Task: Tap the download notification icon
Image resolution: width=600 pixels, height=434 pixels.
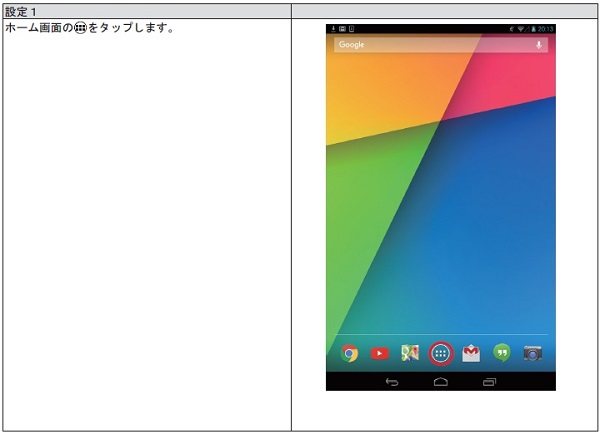Action: tap(332, 29)
